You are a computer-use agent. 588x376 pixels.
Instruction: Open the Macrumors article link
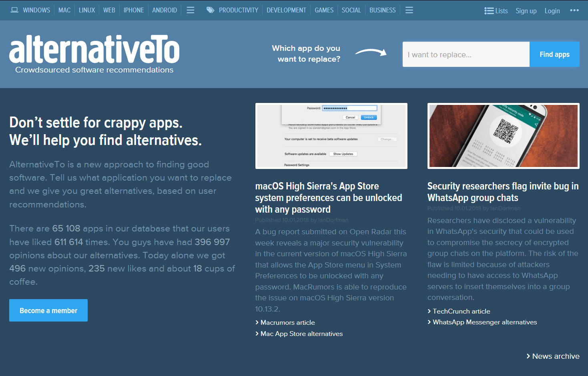(287, 322)
